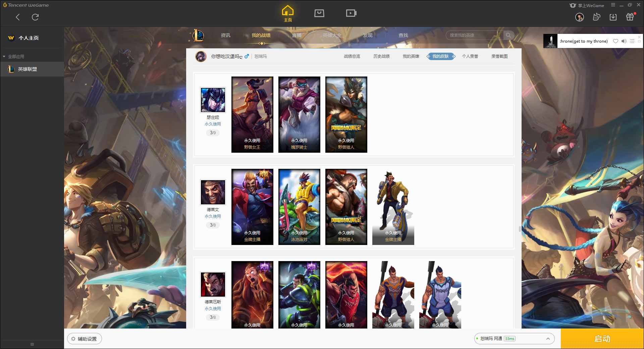Open the store bag icon

click(x=319, y=13)
